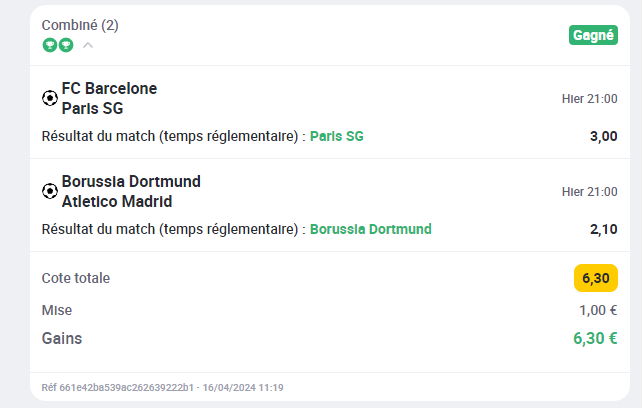Click the 3,00 odds value

604,136
